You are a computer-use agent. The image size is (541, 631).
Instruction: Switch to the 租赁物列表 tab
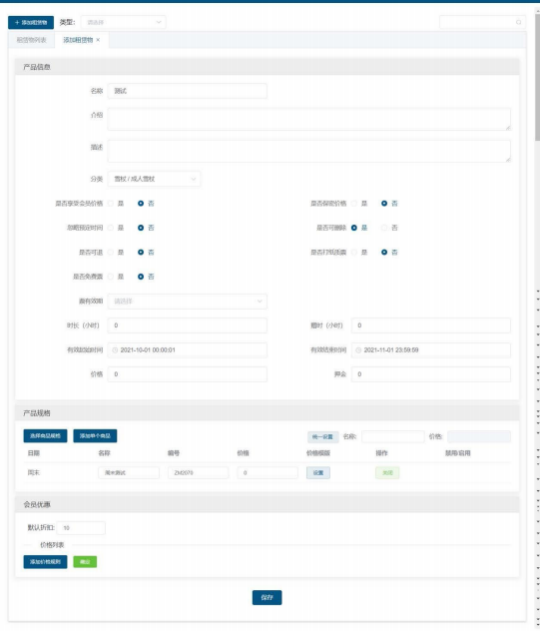(31, 40)
